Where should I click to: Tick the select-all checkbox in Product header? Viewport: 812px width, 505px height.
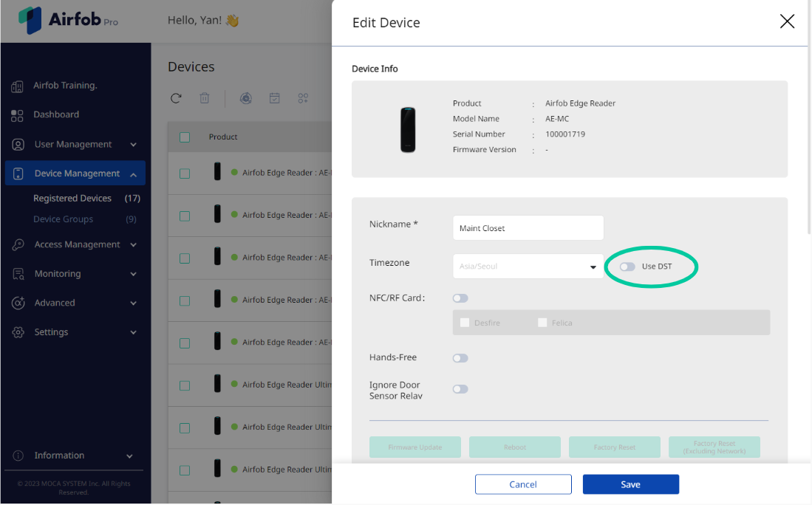185,137
